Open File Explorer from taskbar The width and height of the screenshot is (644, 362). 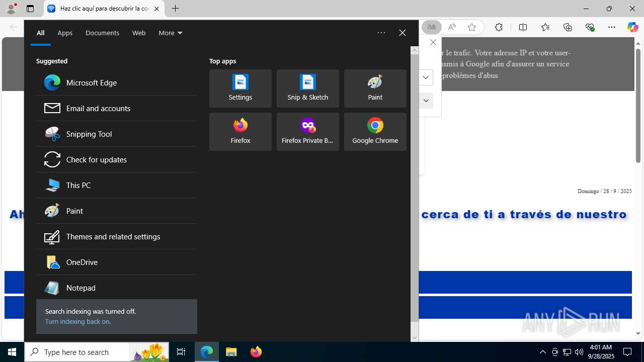point(231,352)
